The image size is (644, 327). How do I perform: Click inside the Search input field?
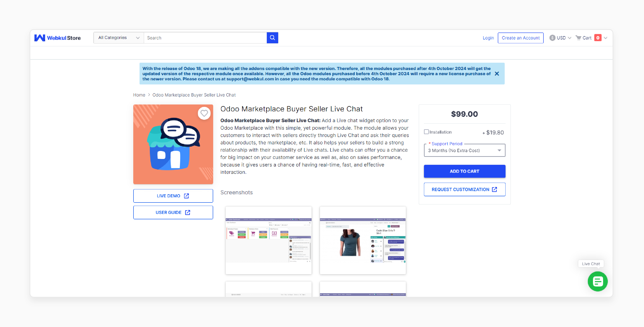click(205, 38)
